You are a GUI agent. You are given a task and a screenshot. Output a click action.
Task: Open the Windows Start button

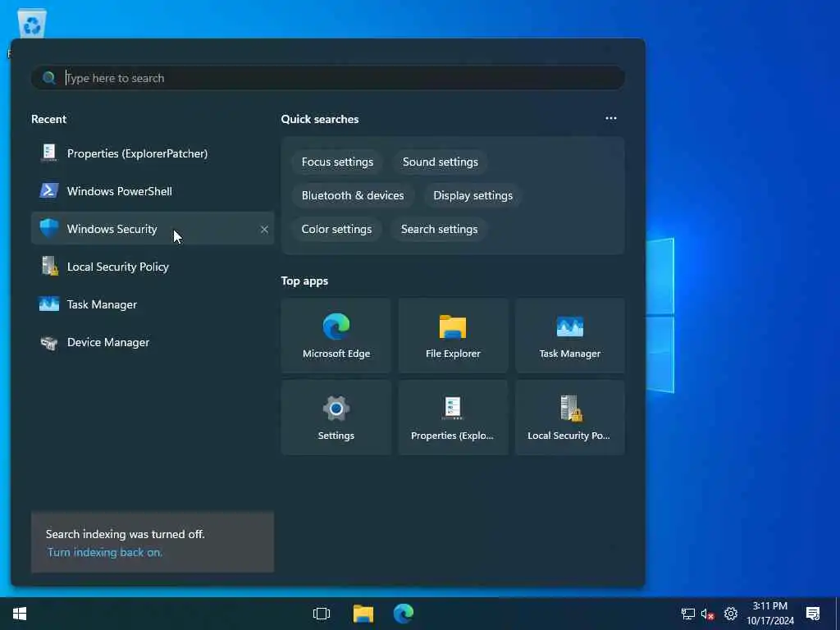[x=20, y=614]
